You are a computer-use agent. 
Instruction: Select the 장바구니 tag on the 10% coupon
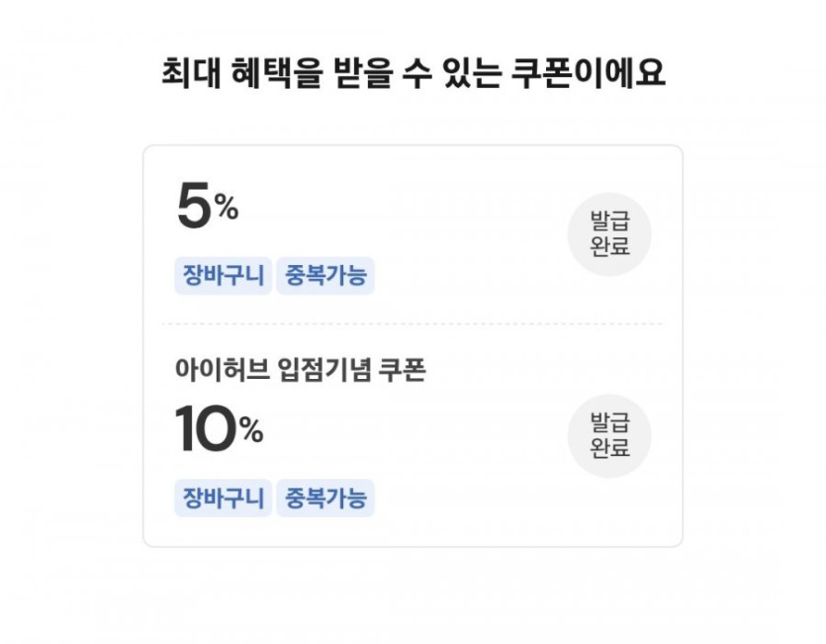point(223,497)
